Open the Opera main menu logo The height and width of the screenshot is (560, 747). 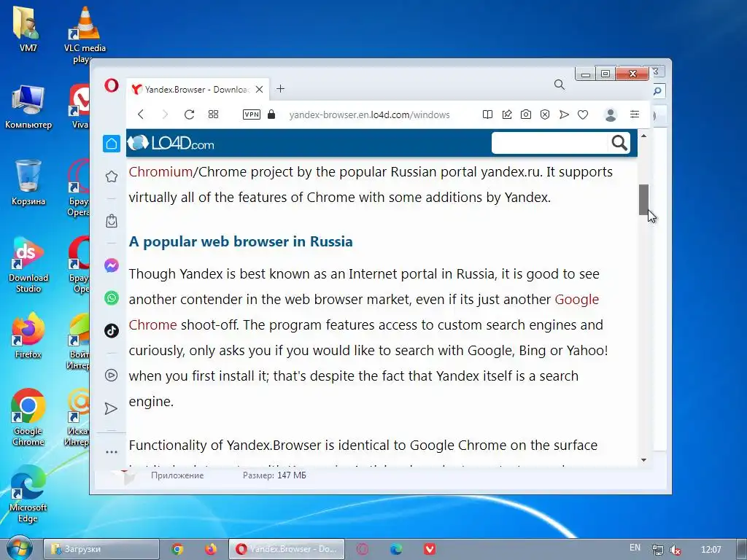[112, 86]
